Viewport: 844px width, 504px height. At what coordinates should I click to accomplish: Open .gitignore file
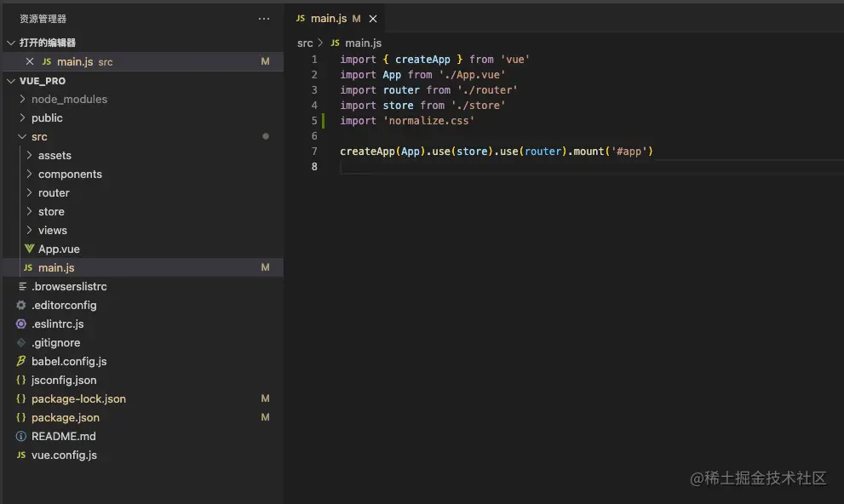point(56,342)
